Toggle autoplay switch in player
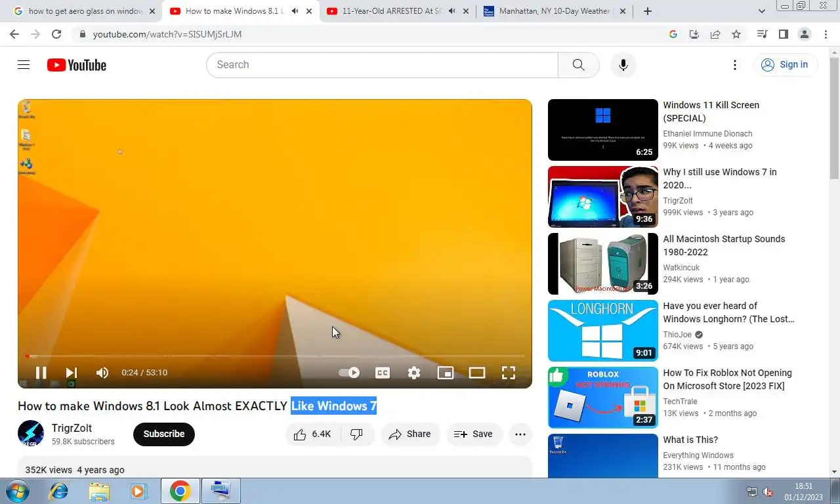The width and height of the screenshot is (840, 504). pos(349,373)
